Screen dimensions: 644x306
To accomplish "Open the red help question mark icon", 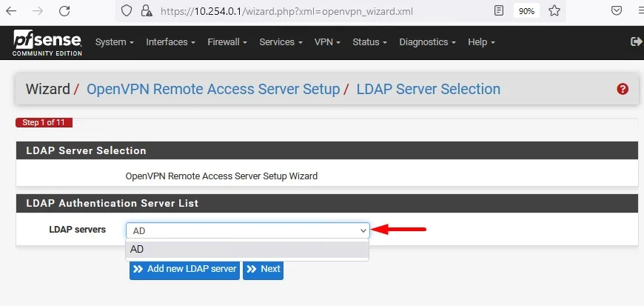I will [623, 89].
